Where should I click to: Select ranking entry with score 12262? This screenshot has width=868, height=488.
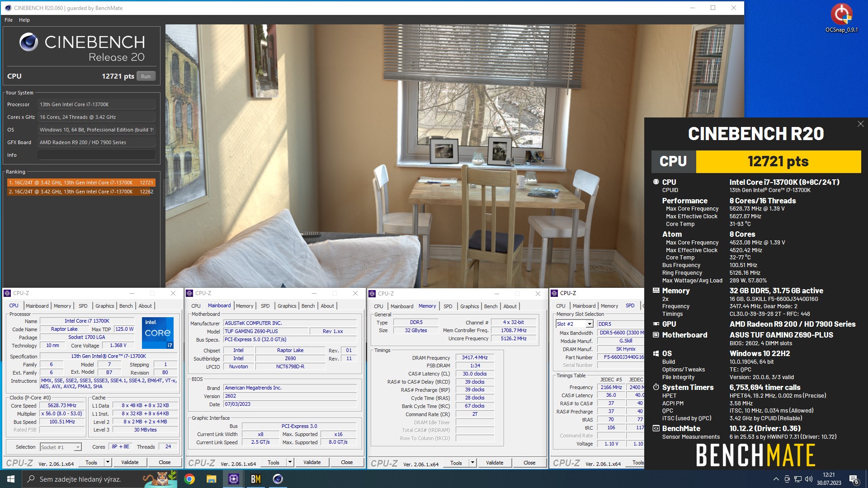tap(81, 192)
